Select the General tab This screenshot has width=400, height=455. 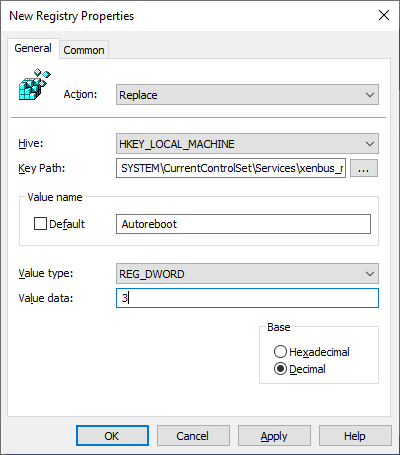coord(33,48)
